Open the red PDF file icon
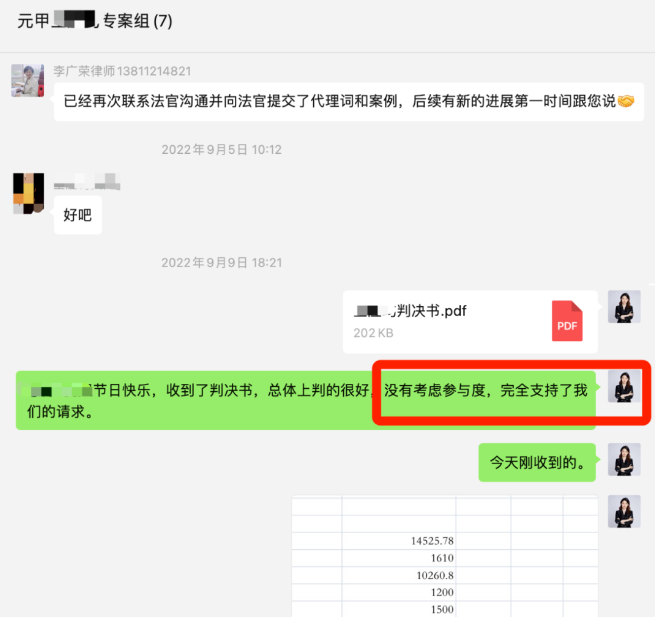The height and width of the screenshot is (617, 655). (567, 321)
